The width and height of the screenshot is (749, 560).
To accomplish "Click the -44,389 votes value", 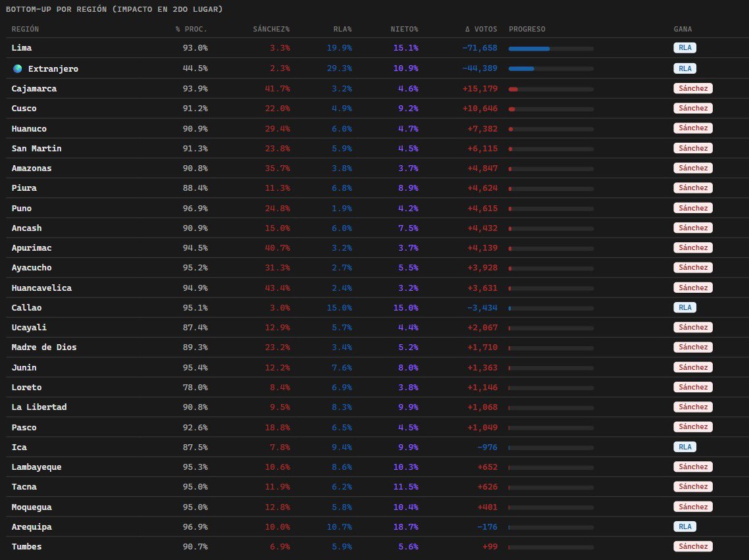I will click(x=480, y=68).
